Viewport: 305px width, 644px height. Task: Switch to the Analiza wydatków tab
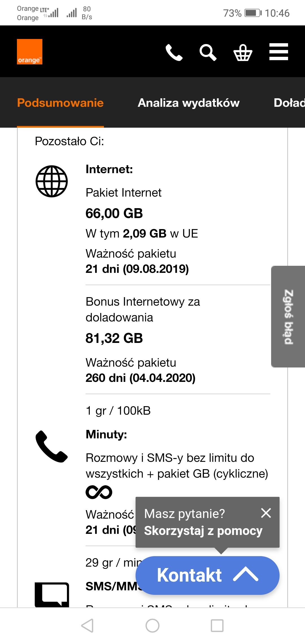coord(188,103)
